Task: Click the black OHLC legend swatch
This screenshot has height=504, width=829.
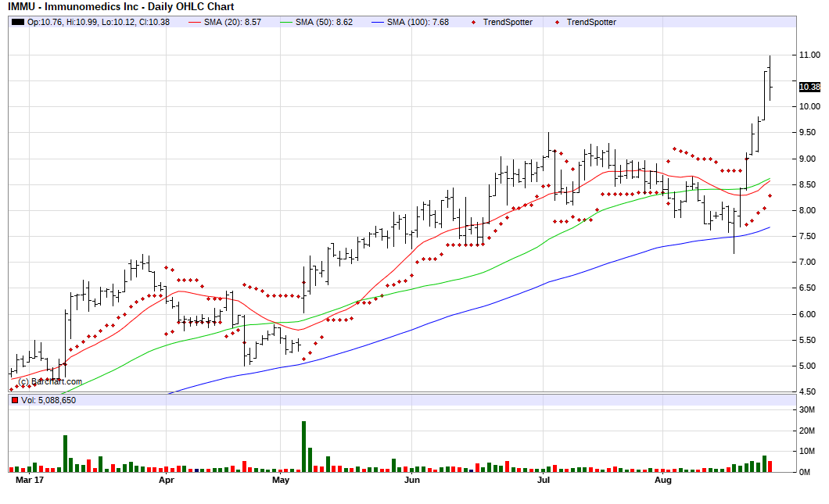Action: click(x=18, y=22)
